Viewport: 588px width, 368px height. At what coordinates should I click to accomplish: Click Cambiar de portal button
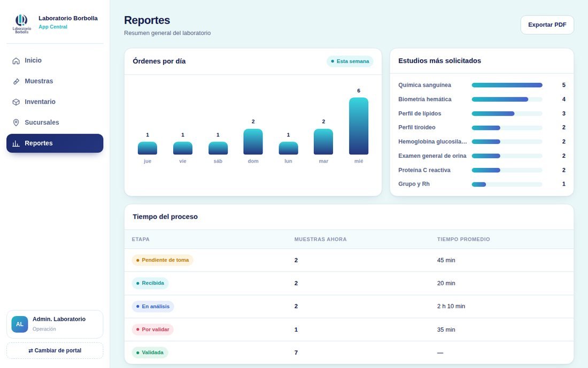pos(55,350)
